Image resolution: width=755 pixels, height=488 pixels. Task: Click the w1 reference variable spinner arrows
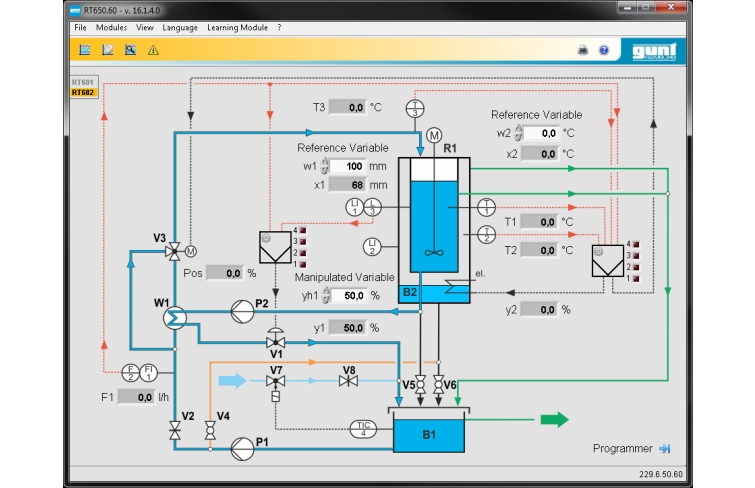(325, 166)
